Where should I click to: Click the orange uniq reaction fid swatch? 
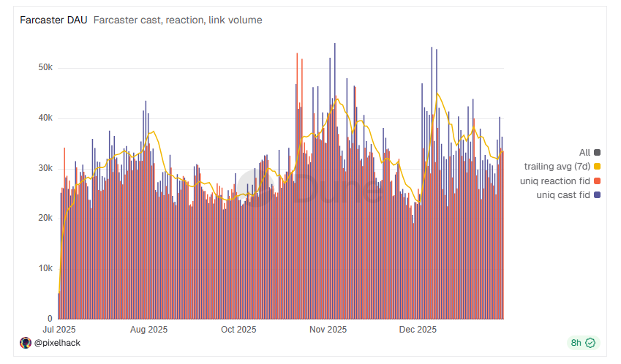point(598,181)
